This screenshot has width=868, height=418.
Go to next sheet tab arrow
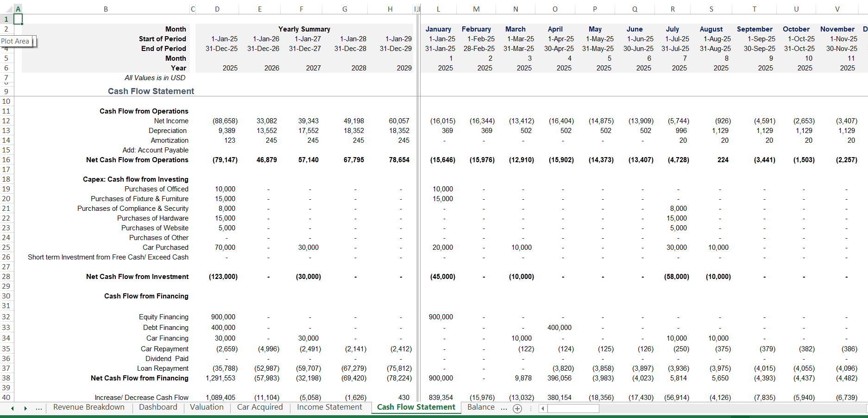pyautogui.click(x=25, y=408)
